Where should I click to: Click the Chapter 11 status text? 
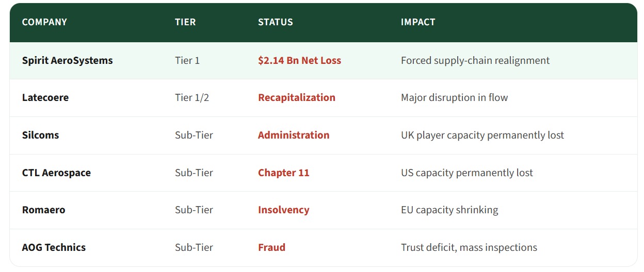(x=283, y=173)
